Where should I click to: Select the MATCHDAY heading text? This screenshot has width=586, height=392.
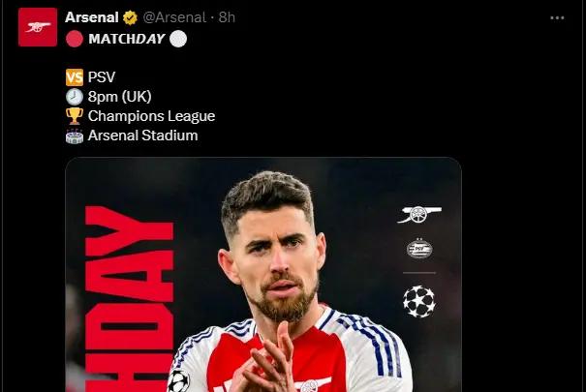126,39
